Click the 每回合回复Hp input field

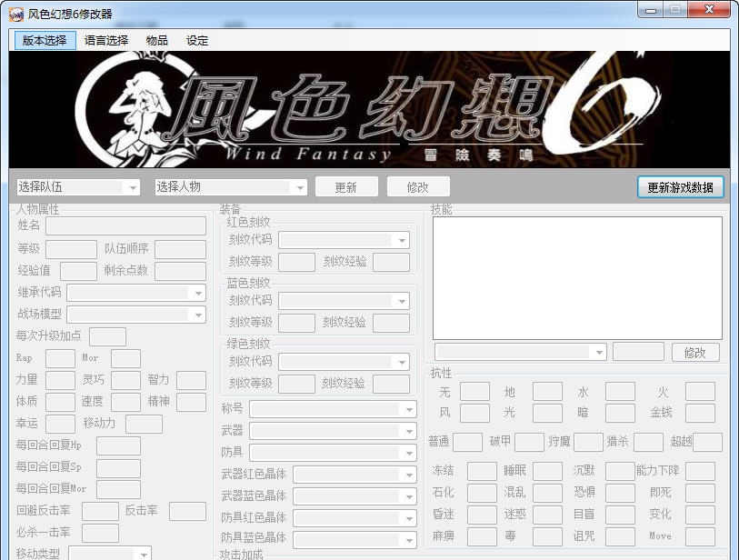pyautogui.click(x=118, y=445)
